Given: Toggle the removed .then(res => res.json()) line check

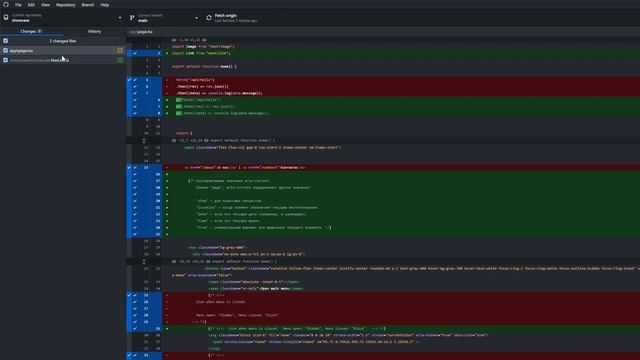Looking at the screenshot, I should [135, 87].
